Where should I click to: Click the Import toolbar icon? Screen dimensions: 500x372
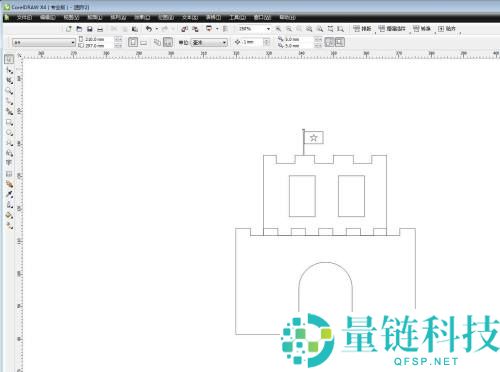pos(184,29)
